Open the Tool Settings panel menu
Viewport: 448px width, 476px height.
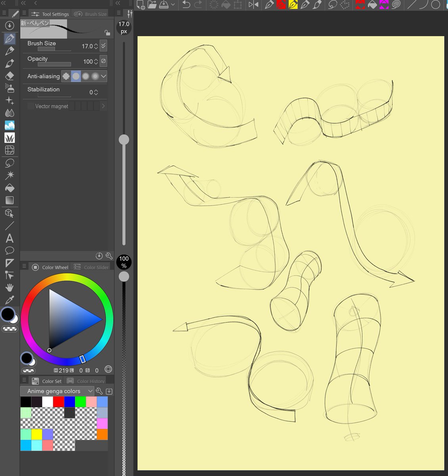point(24,13)
